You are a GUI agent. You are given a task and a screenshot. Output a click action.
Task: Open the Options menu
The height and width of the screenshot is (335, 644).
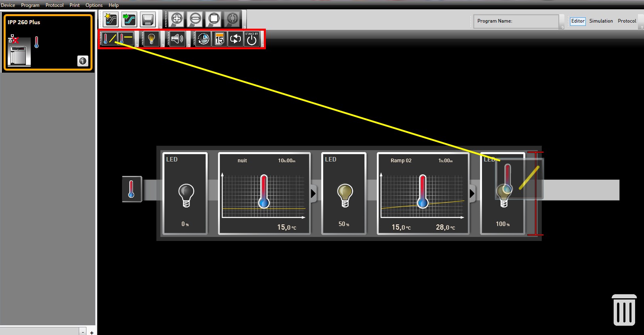pos(94,5)
